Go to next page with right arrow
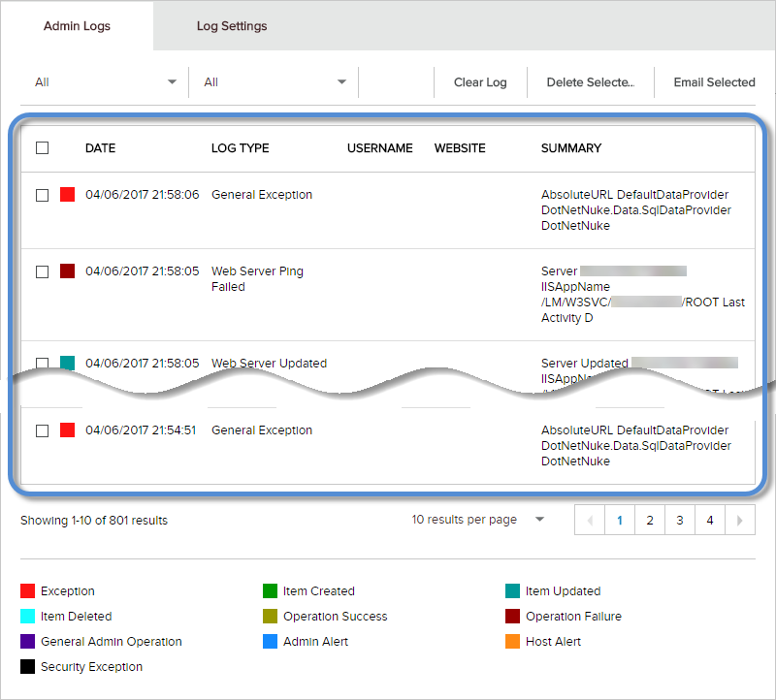 [740, 520]
